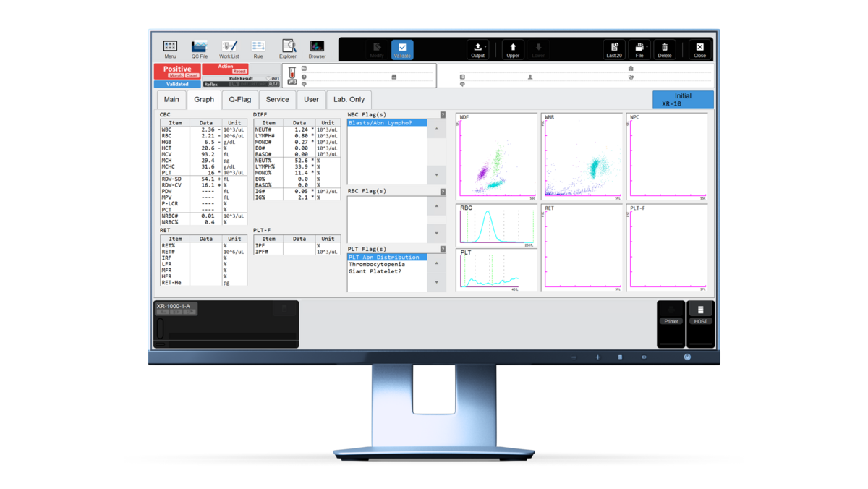Image resolution: width=868 pixels, height=489 pixels.
Task: Click the monitor plus button
Action: coord(597,357)
